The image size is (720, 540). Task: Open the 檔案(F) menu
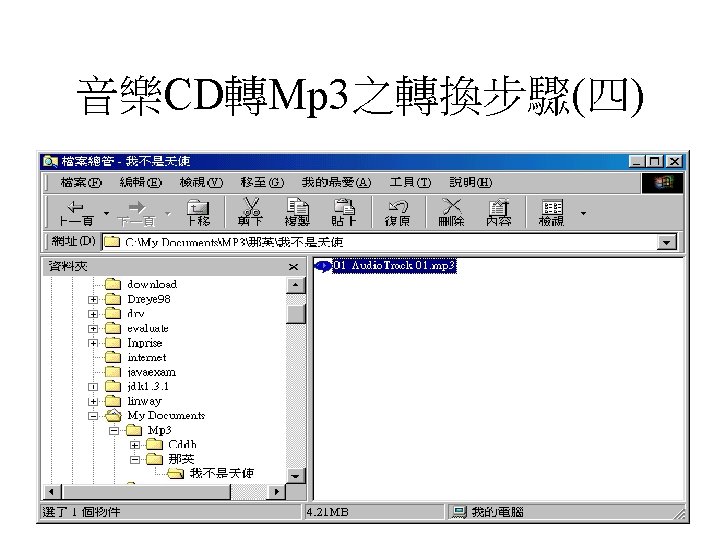pyautogui.click(x=81, y=182)
